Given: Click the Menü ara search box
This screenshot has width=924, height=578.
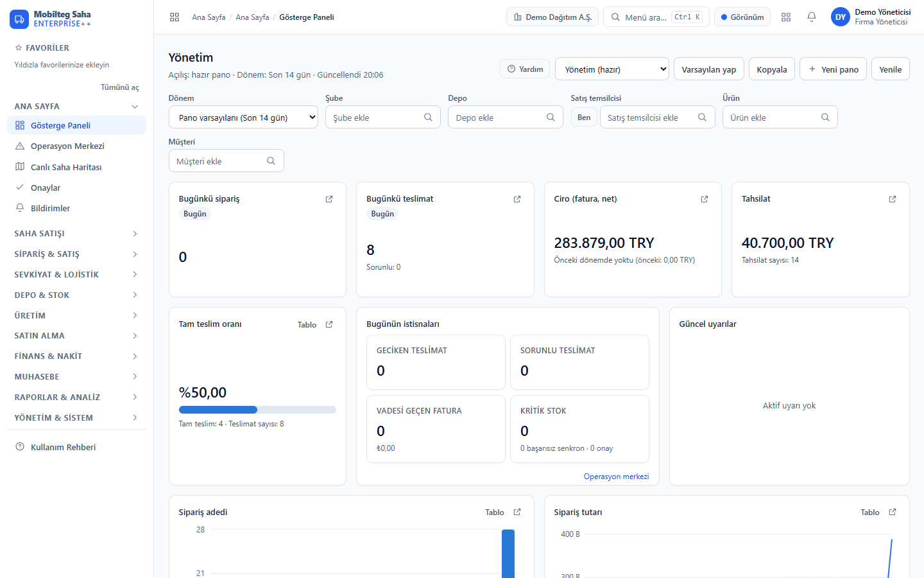Looking at the screenshot, I should 656,17.
